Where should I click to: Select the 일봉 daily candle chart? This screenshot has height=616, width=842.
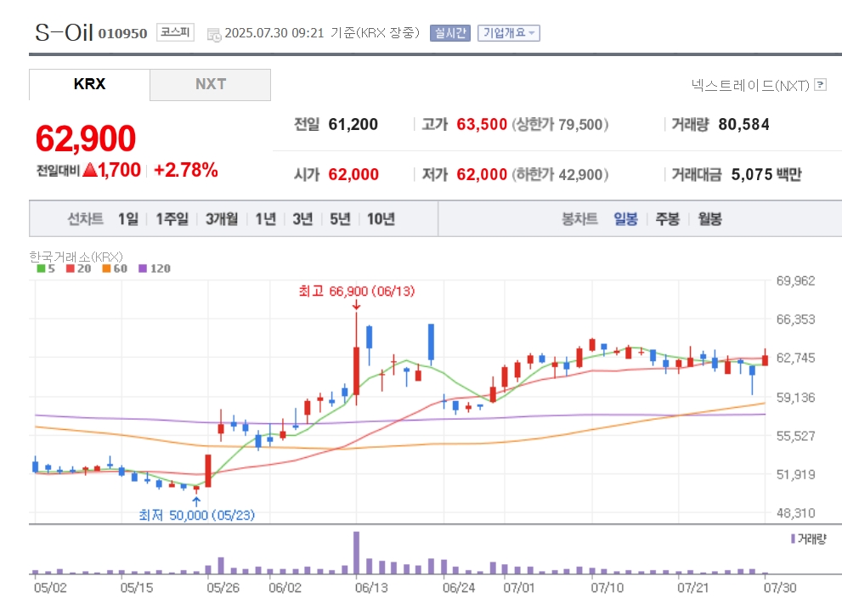625,219
